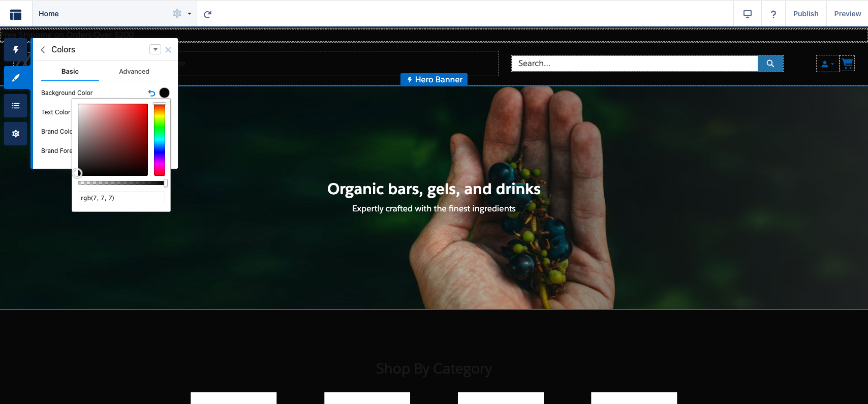This screenshot has width=868, height=404.
Task: Select the Theme paintbrush sidebar icon
Action: (16, 78)
